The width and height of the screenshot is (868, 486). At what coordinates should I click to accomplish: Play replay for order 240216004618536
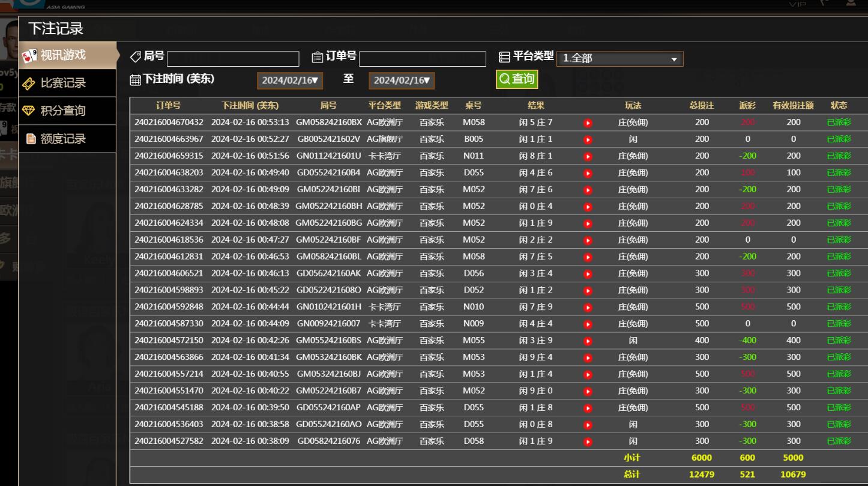point(588,240)
